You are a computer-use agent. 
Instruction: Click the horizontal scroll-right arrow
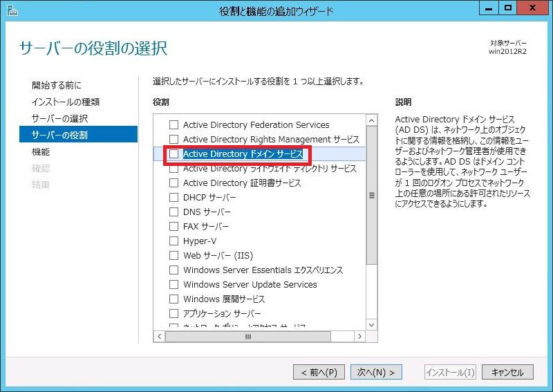(359, 337)
